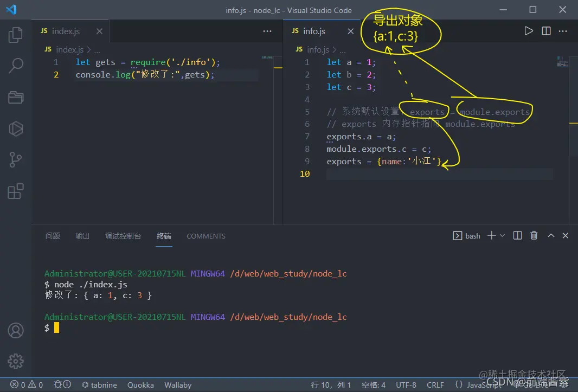Open more actions for index.js editor group
Image resolution: width=578 pixels, height=392 pixels.
pos(267,31)
